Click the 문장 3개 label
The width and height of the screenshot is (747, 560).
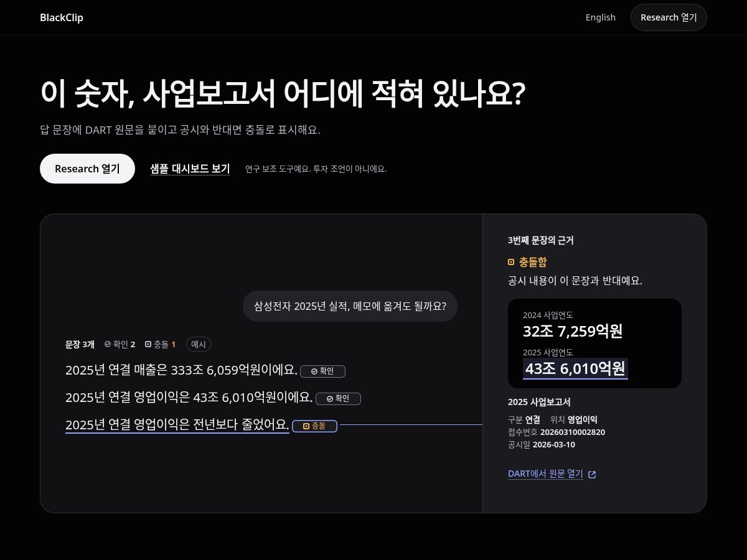coord(80,344)
